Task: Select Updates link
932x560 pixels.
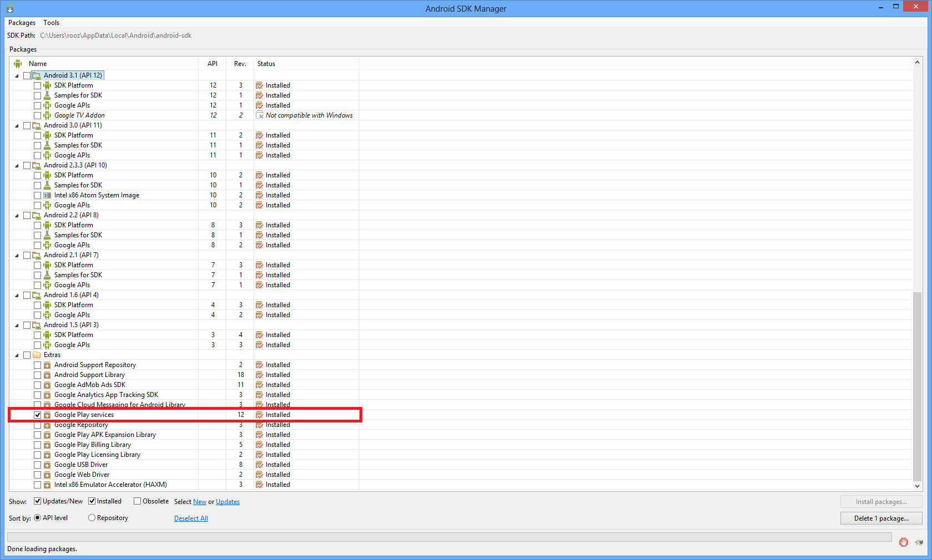Action: point(227,502)
